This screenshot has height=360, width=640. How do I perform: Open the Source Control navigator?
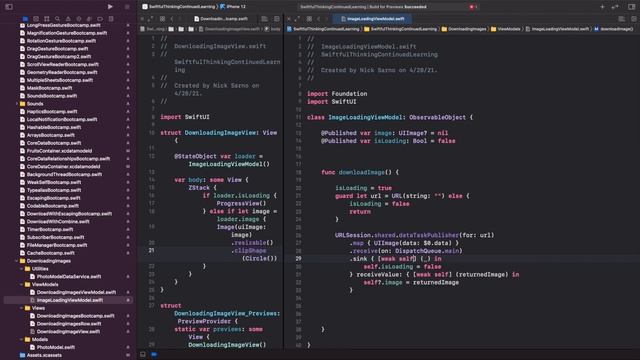[36, 19]
